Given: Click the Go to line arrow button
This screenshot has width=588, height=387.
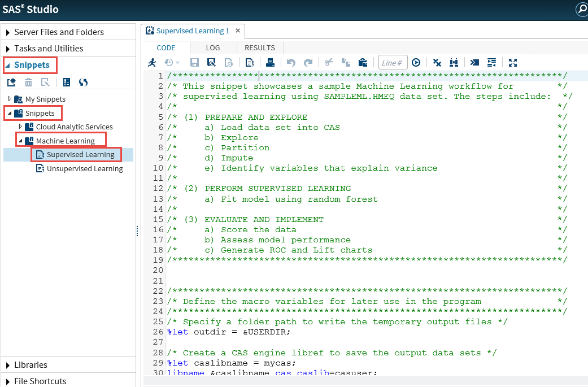Looking at the screenshot, I should (416, 63).
